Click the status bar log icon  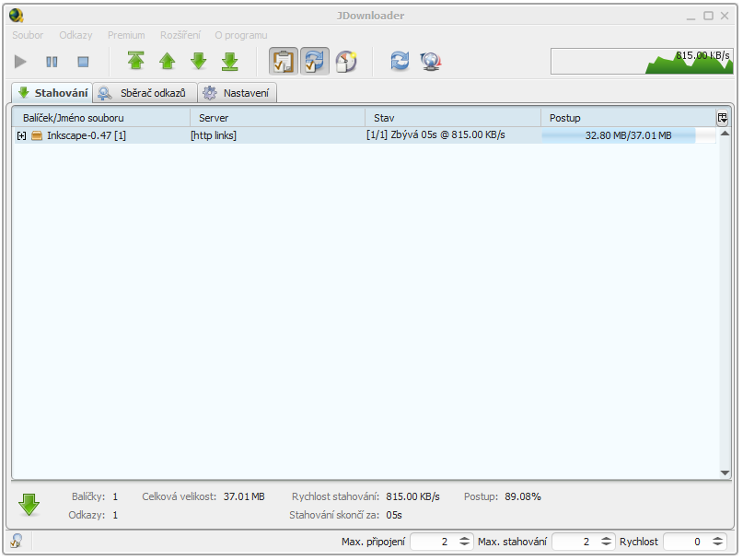tap(17, 541)
